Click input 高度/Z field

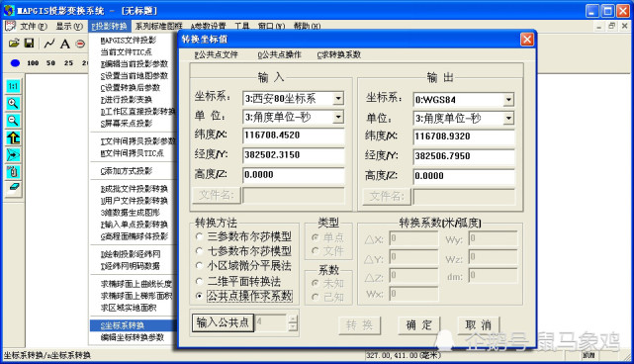coord(294,175)
